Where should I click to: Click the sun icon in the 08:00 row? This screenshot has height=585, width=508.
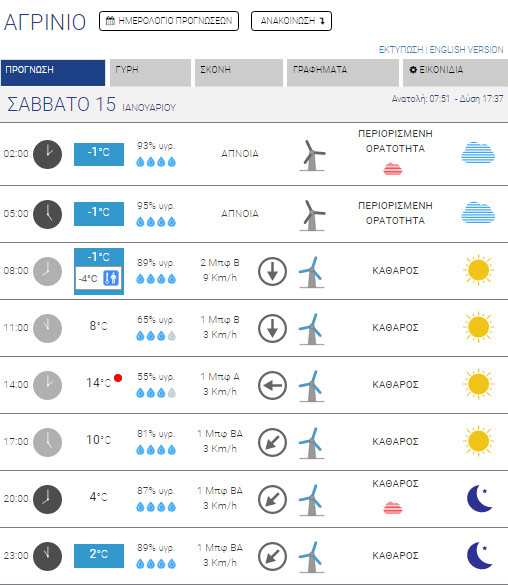479,270
